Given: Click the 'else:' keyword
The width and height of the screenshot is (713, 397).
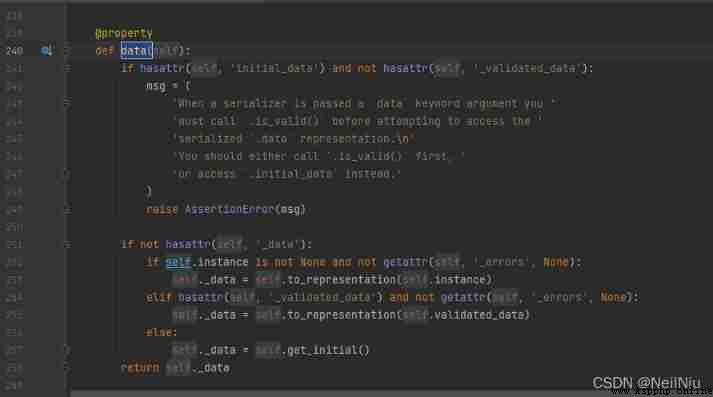Looking at the screenshot, I should pos(161,332).
